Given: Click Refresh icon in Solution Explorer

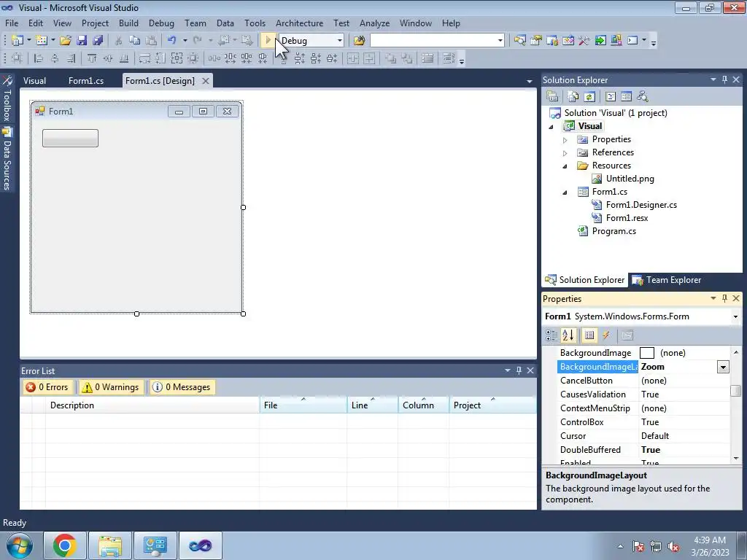Looking at the screenshot, I should pos(589,97).
